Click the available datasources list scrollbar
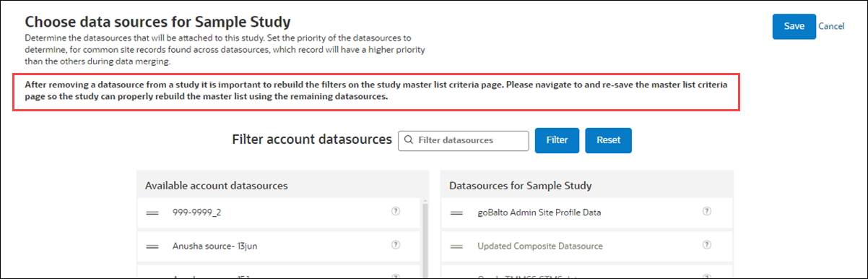This screenshot has height=279, width=868. coord(425,239)
